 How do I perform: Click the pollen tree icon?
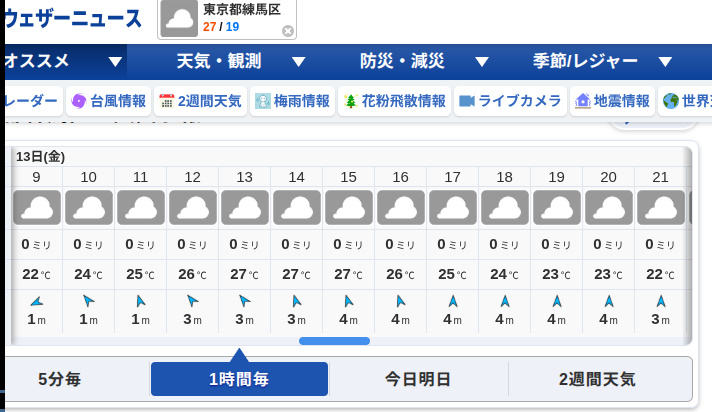[350, 101]
